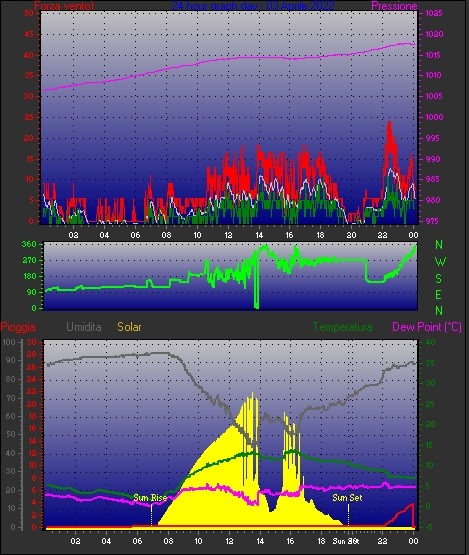
Task: Click the 50 wind speed axis value
Action: coord(29,13)
